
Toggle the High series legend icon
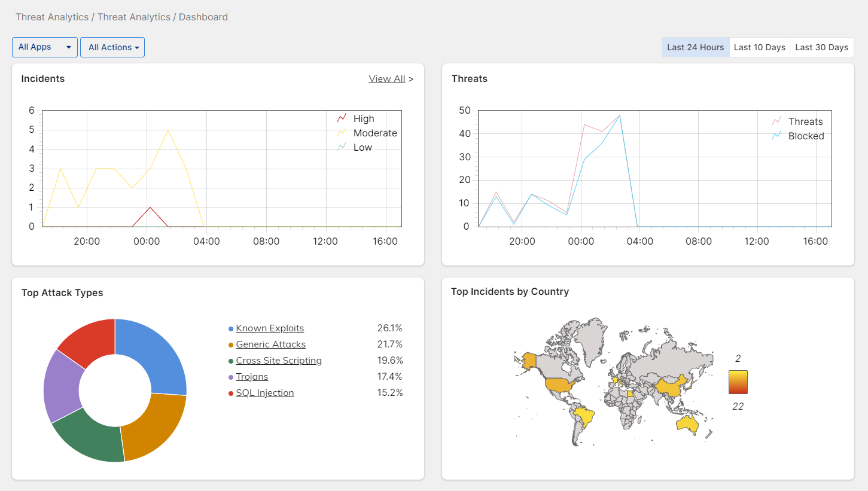(342, 118)
